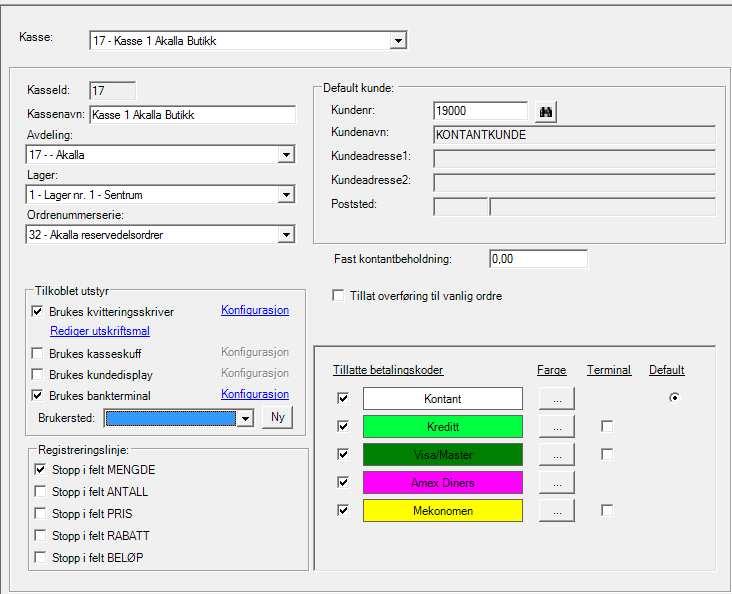
Task: Click the Kundeadresse1 field
Action: click(x=574, y=158)
